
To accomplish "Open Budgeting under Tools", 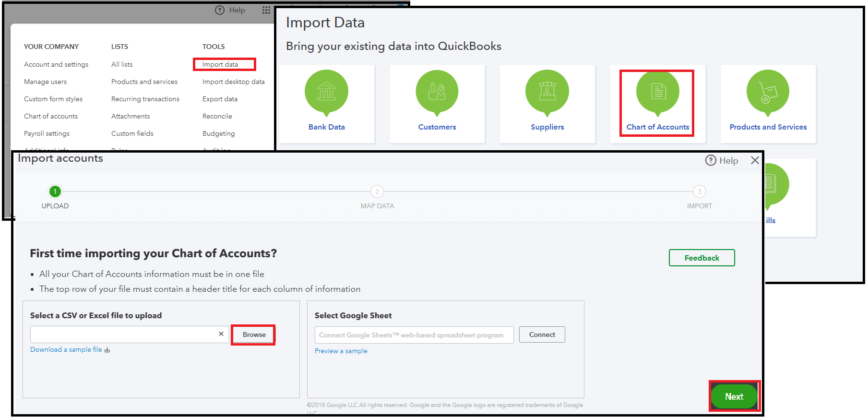I will point(219,133).
